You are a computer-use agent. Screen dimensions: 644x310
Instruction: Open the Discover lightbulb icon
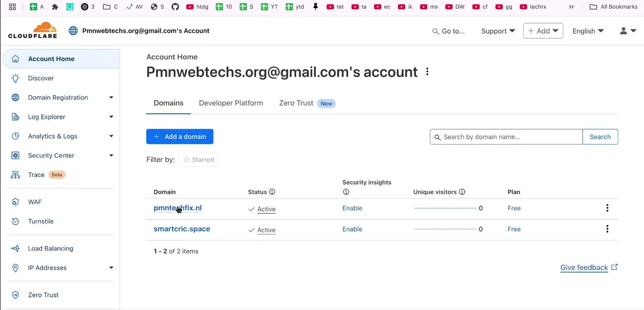coord(16,78)
